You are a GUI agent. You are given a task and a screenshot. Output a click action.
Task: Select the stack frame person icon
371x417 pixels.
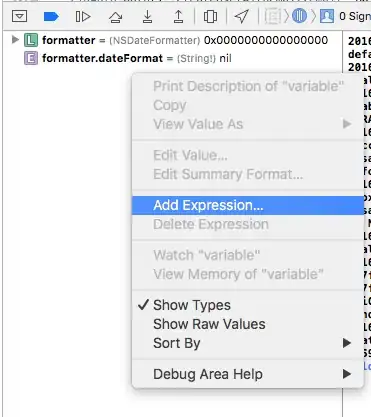click(x=327, y=16)
